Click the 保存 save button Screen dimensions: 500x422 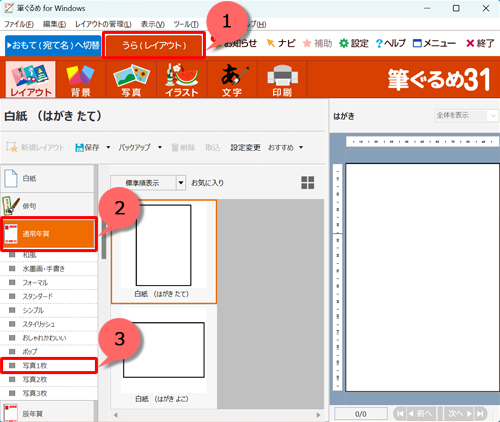pos(87,147)
